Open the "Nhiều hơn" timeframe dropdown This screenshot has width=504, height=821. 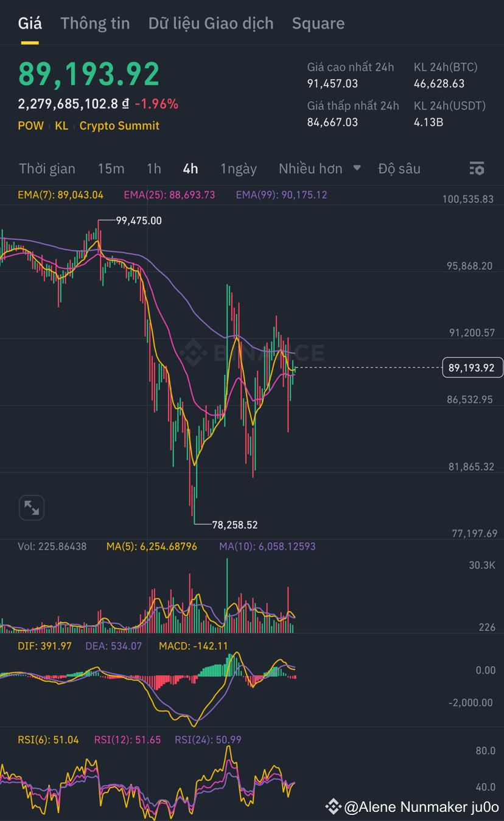point(312,169)
